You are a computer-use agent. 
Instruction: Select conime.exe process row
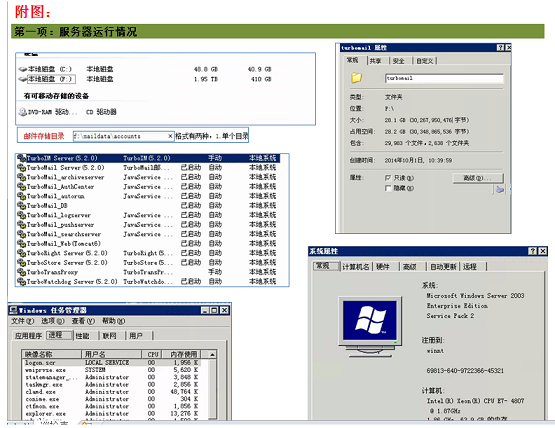tap(112, 399)
